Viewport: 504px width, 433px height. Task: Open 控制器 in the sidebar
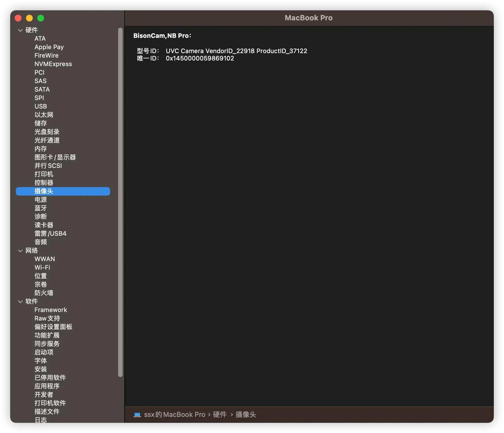pos(44,183)
